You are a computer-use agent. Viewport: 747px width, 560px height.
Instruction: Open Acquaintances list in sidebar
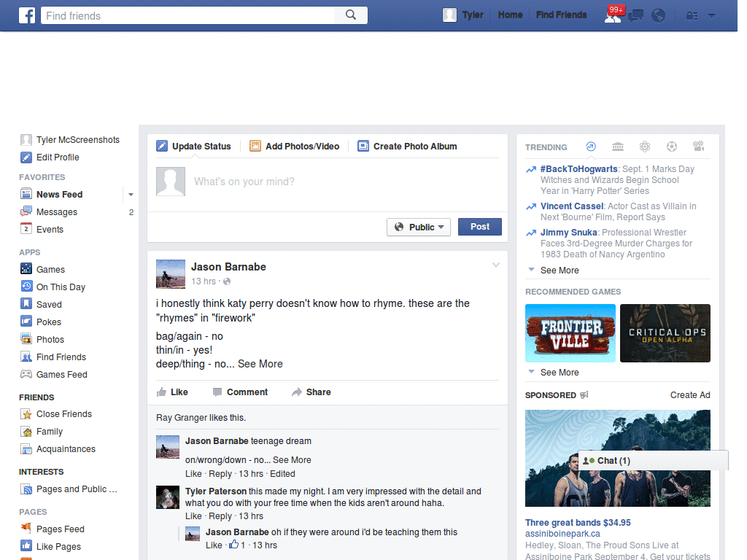(x=66, y=449)
